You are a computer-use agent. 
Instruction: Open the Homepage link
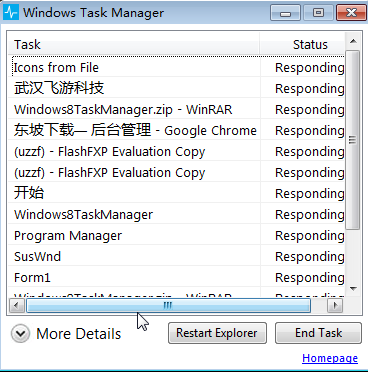tap(330, 358)
